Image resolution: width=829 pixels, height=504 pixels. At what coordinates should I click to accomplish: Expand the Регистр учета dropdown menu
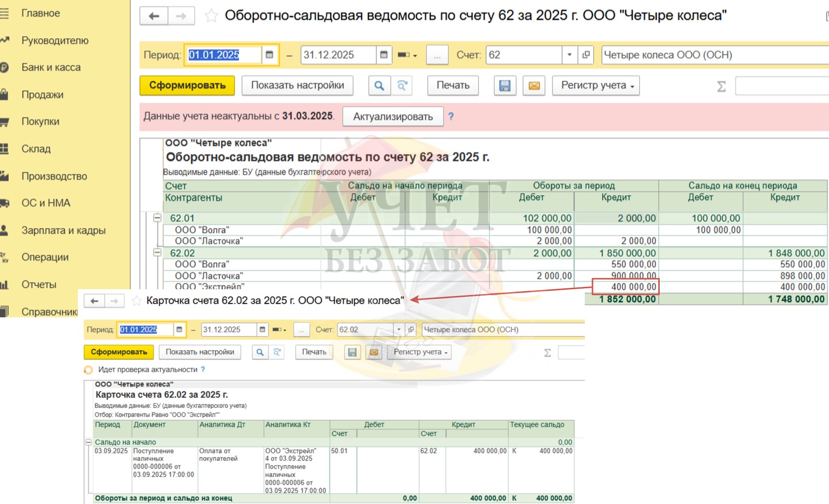point(596,86)
